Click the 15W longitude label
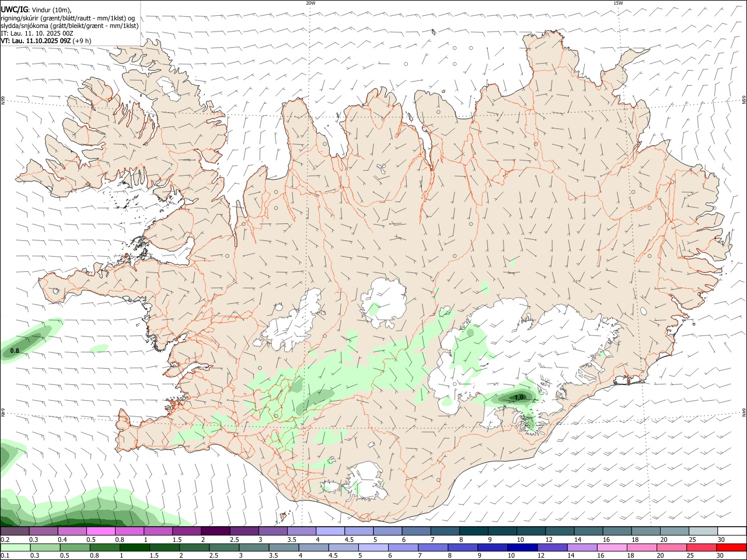Viewport: 747px width, 560px height. point(618,3)
